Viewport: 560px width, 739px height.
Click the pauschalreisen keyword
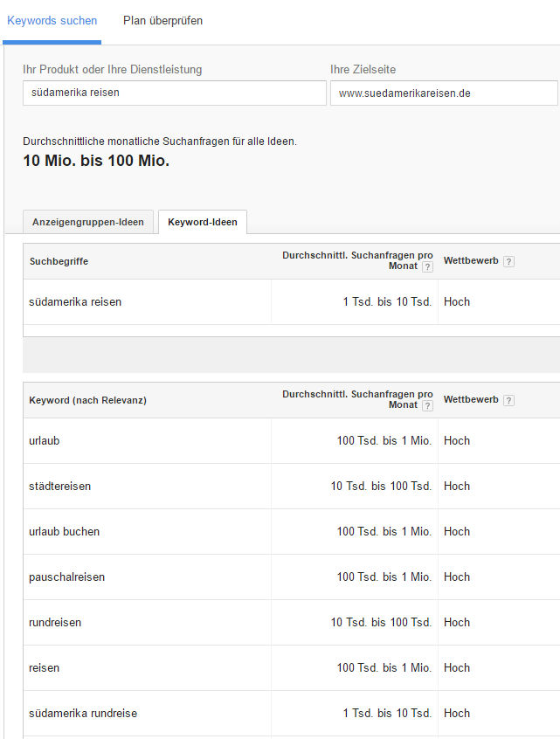[66, 577]
